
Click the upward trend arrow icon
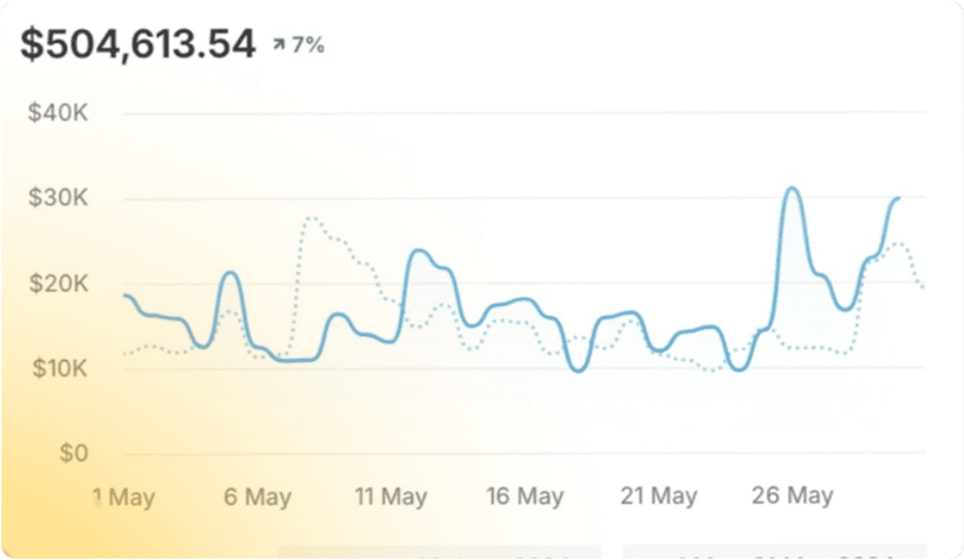tap(279, 45)
